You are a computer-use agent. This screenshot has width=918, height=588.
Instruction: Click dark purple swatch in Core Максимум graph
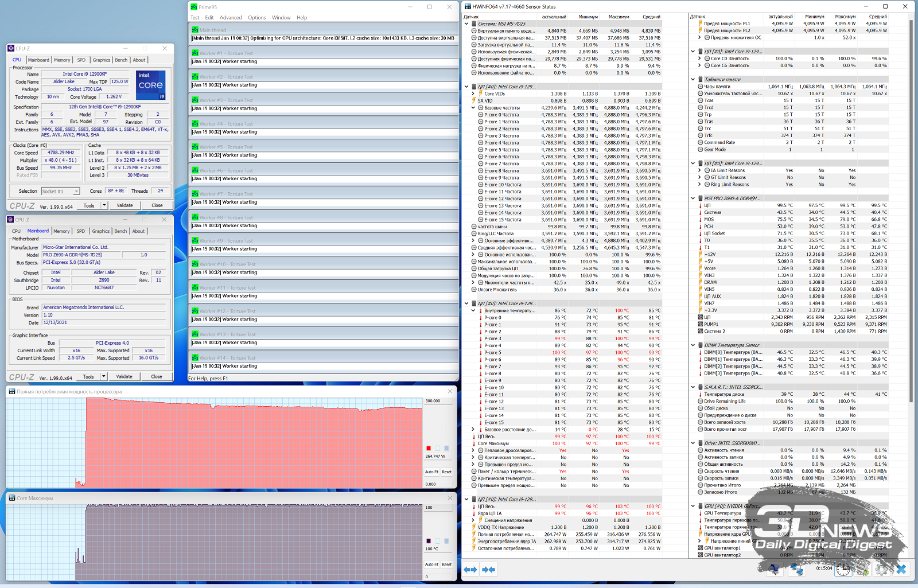(429, 541)
